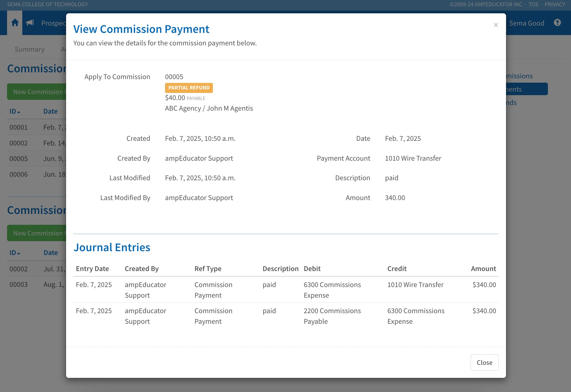Click the Close button in the modal footer
Screen dimensions: 571x392
tap(484, 362)
